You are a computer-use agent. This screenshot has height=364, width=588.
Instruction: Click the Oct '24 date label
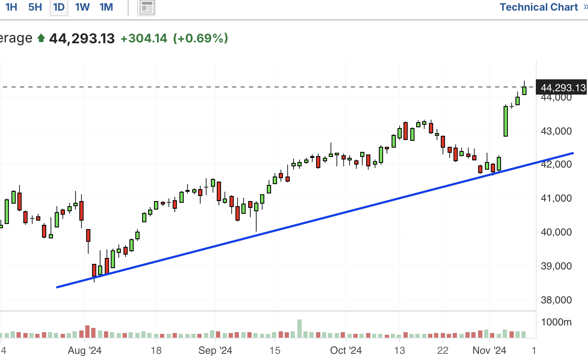[346, 351]
